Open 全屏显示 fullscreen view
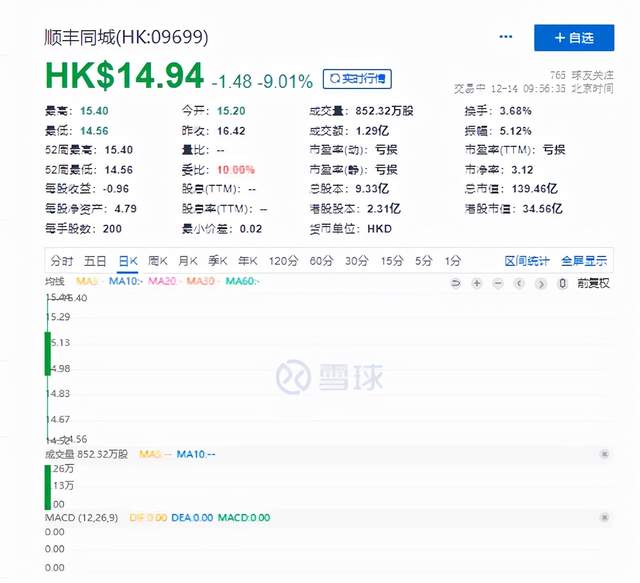Image resolution: width=640 pixels, height=583 pixels. click(584, 261)
